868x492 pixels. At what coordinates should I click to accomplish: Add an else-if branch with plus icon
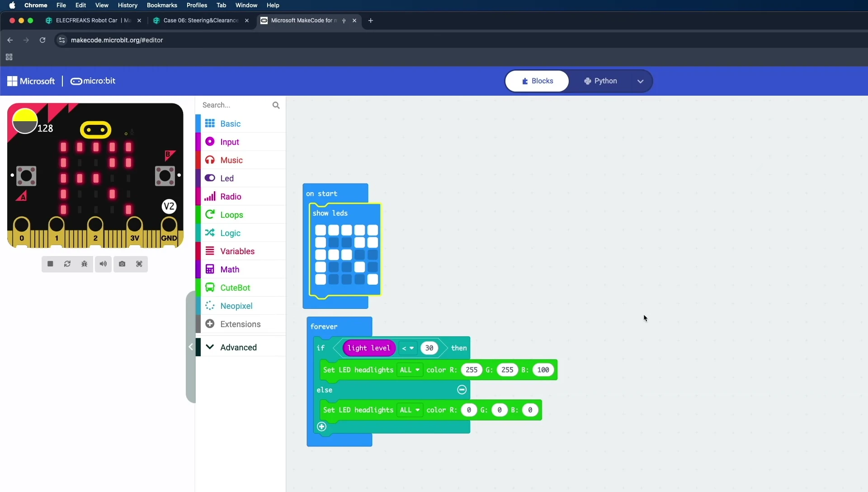coord(321,426)
